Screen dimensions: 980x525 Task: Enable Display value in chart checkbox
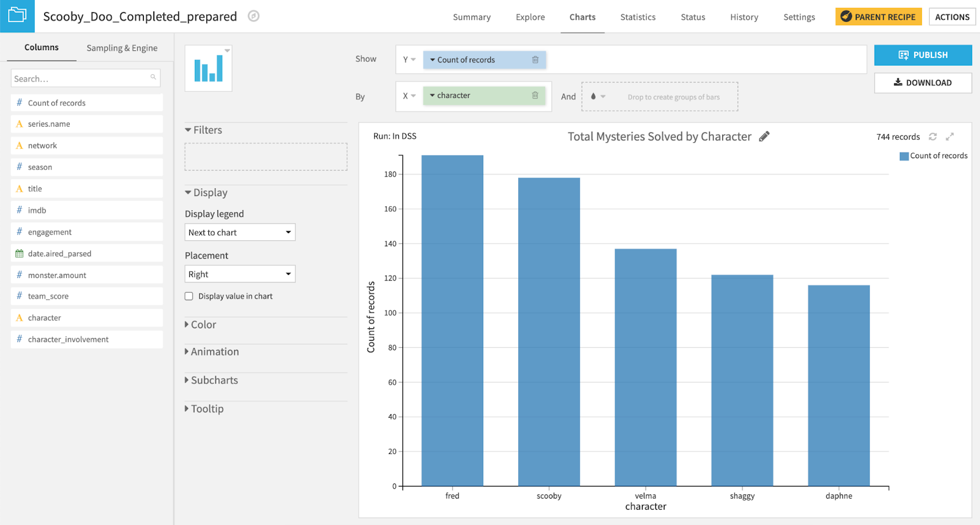pos(189,296)
